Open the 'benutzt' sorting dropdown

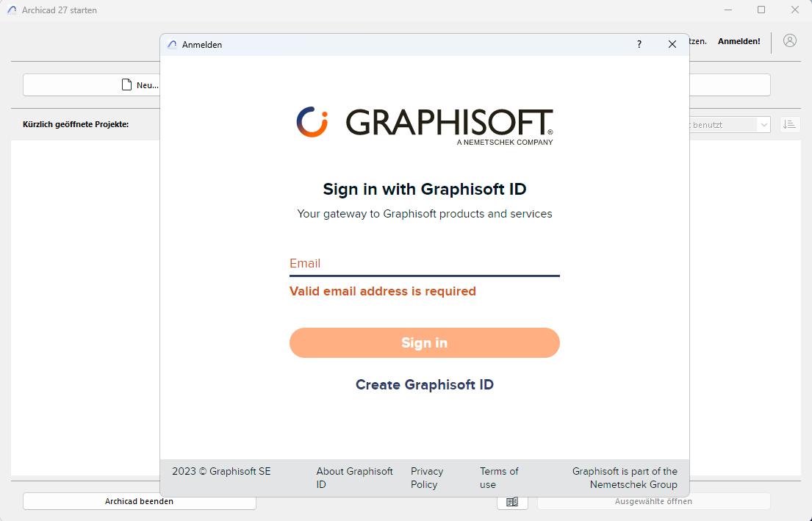pyautogui.click(x=729, y=125)
